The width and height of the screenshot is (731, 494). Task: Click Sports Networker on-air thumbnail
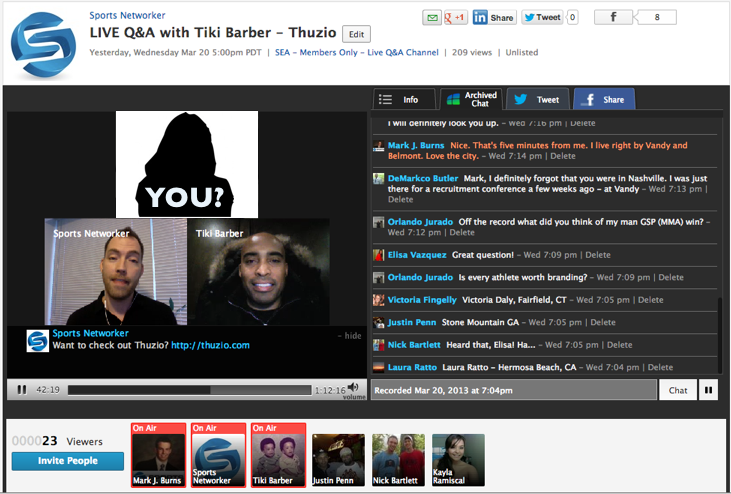(219, 455)
